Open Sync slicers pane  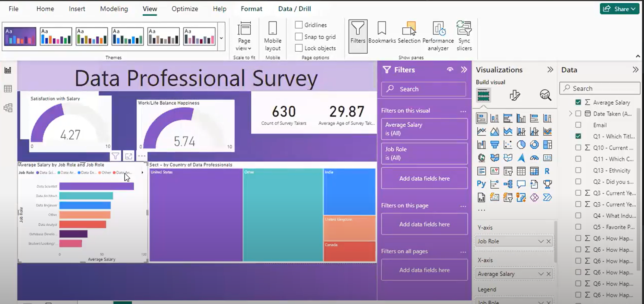464,36
